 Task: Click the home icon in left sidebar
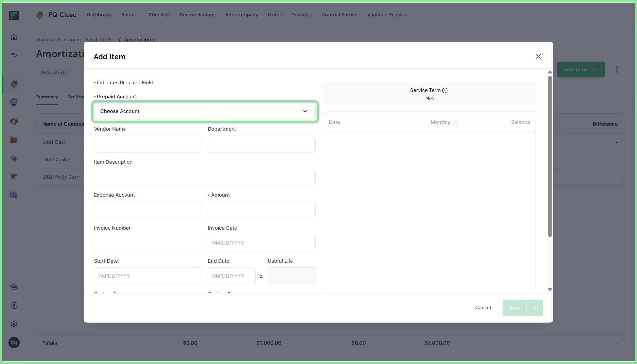tap(14, 37)
